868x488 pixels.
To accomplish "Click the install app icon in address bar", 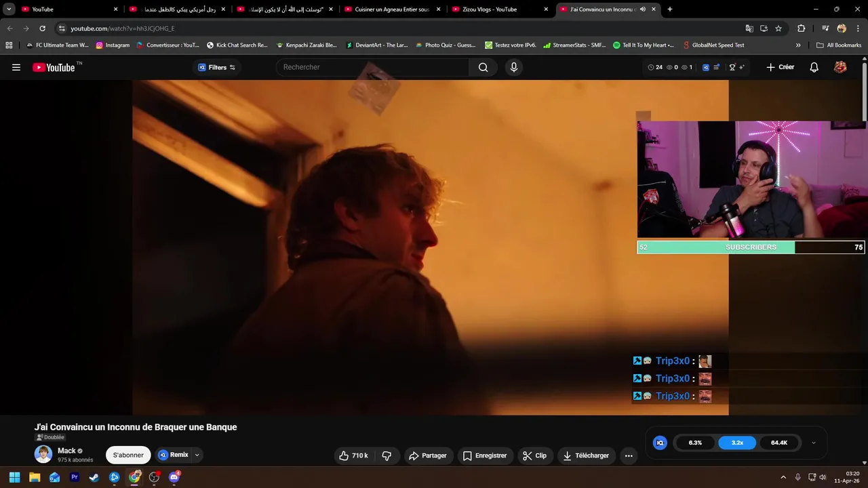I will click(x=764, y=28).
